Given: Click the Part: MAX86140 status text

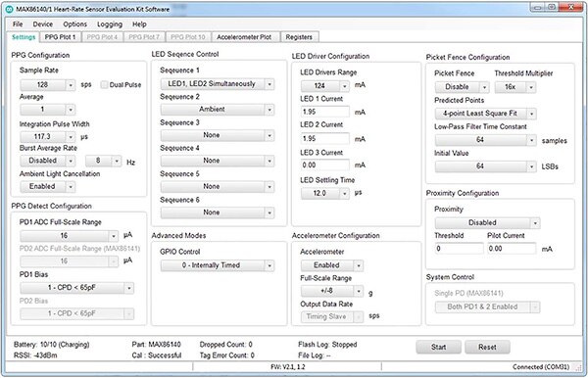Looking at the screenshot, I should pyautogui.click(x=156, y=345).
